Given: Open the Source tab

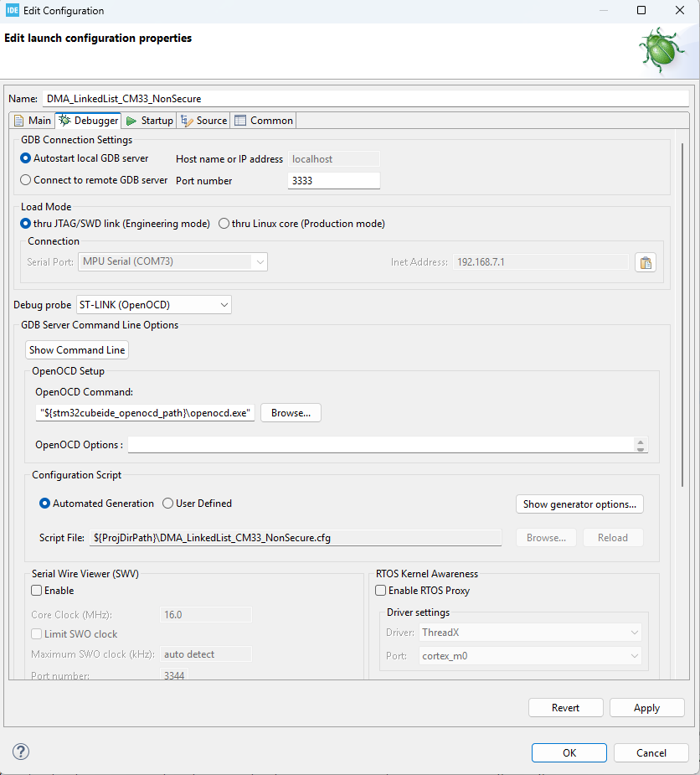Looking at the screenshot, I should click(203, 121).
